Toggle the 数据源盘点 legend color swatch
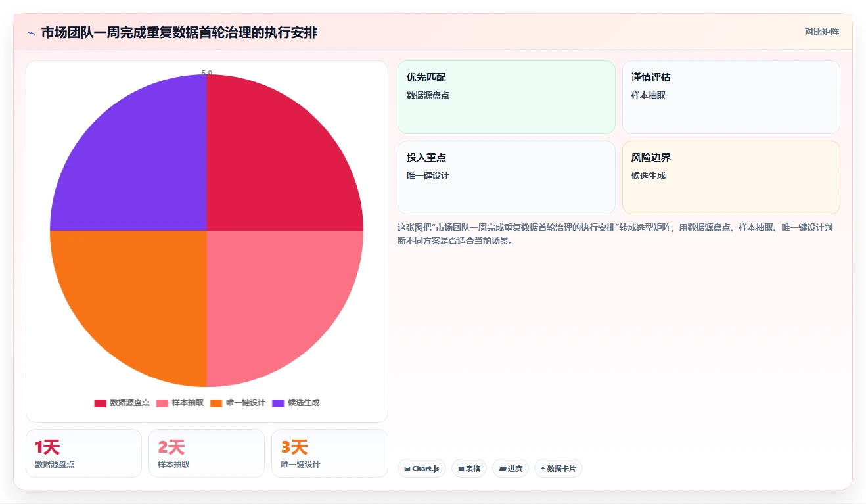The image size is (866, 504). click(x=100, y=403)
